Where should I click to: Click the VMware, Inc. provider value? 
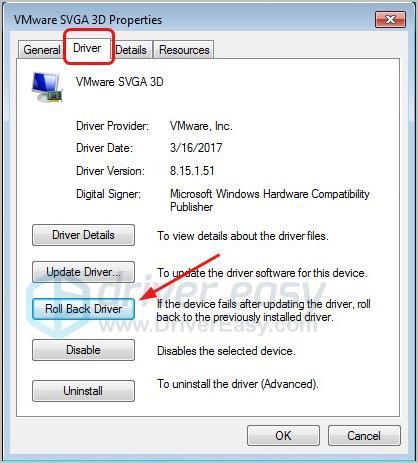tap(201, 126)
